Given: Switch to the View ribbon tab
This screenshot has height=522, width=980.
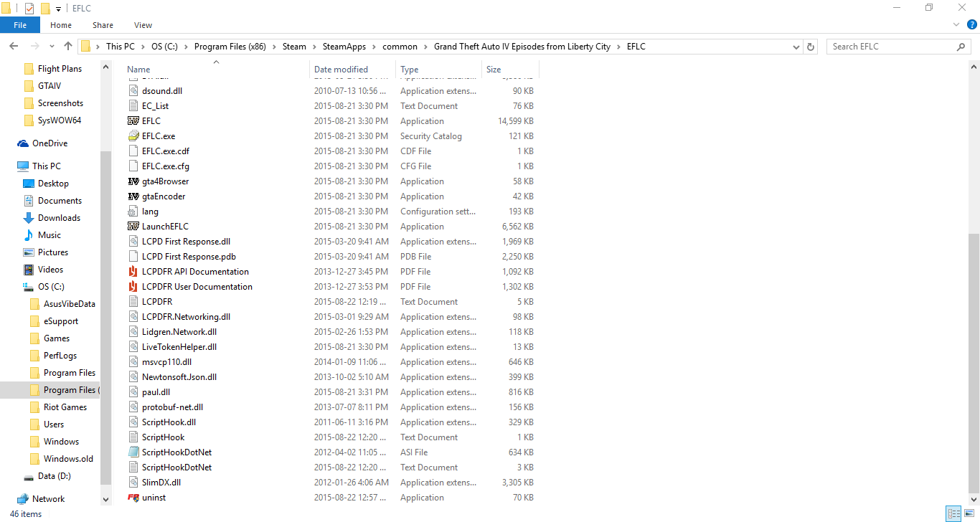Looking at the screenshot, I should (143, 25).
